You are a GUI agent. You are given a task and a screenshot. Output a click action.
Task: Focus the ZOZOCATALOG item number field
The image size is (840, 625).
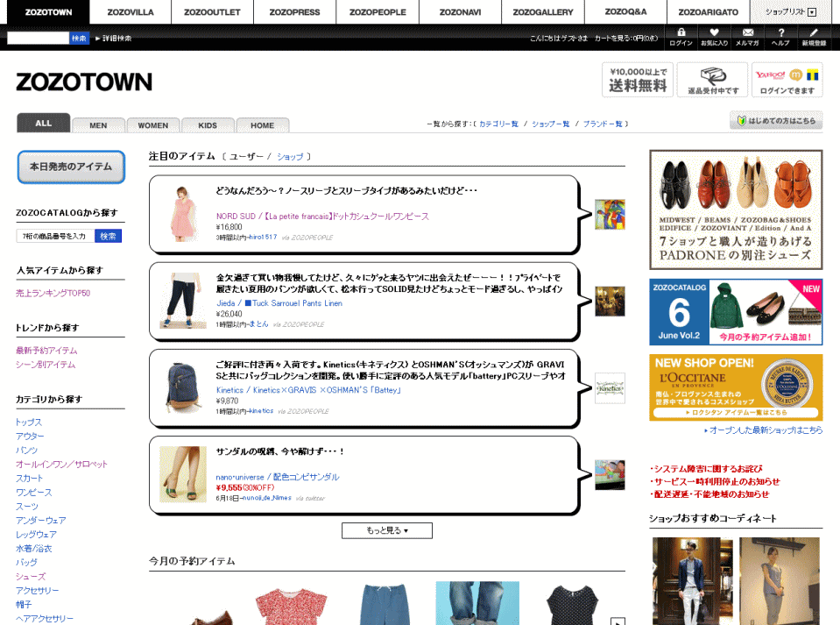[x=56, y=236]
